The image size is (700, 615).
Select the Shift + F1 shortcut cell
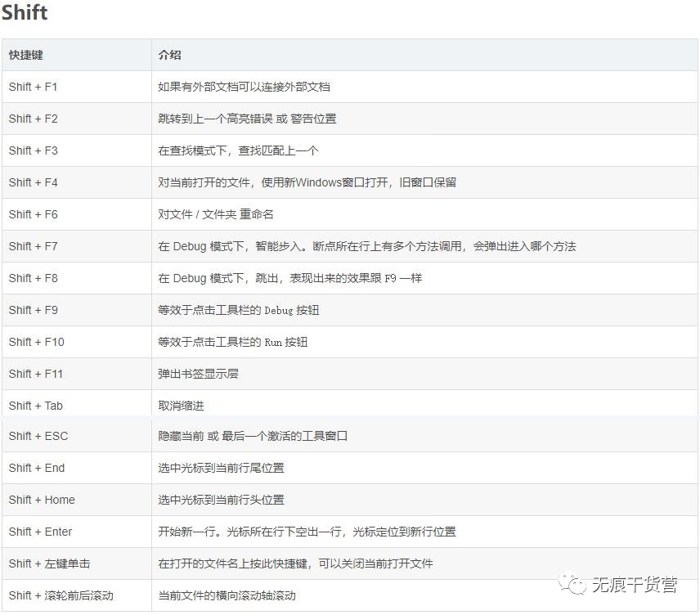[x=77, y=87]
